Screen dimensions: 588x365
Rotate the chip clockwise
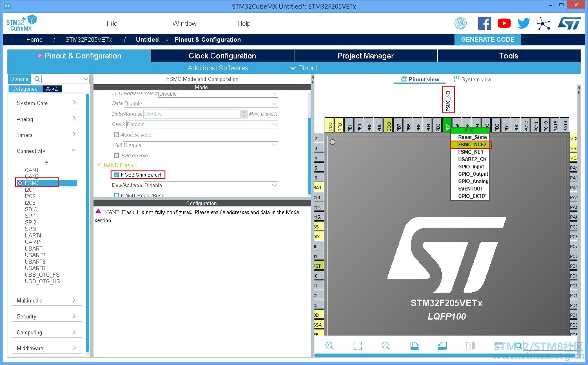(414, 346)
